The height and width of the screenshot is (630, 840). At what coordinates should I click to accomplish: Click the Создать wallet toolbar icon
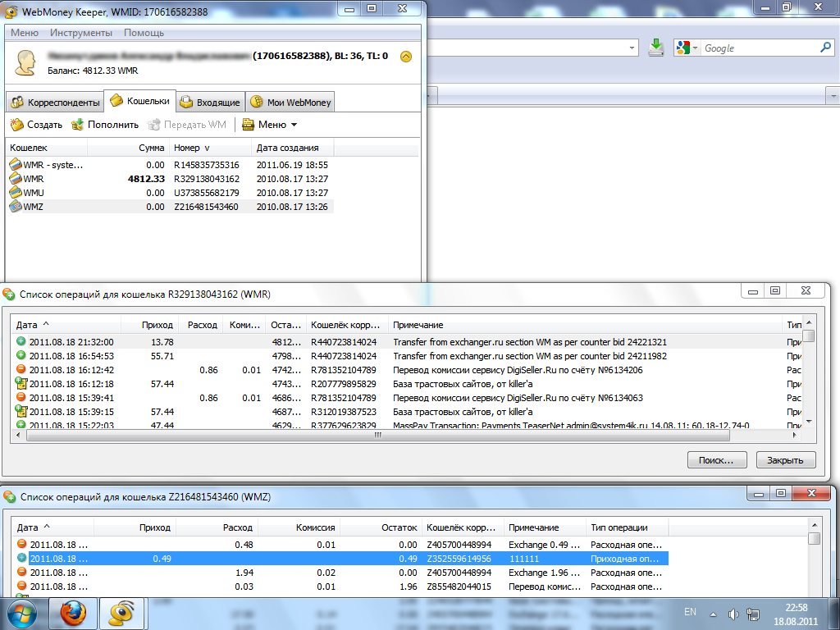tap(16, 125)
